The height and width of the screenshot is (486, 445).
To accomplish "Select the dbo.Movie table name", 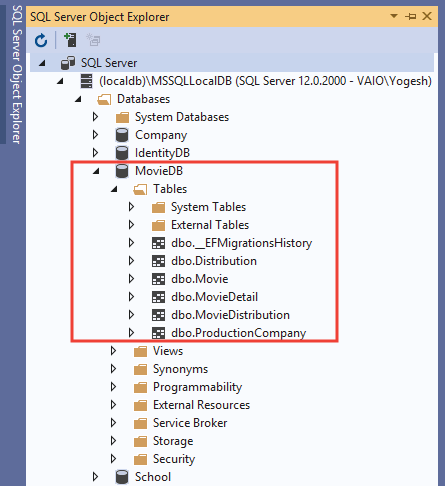I will pyautogui.click(x=200, y=279).
